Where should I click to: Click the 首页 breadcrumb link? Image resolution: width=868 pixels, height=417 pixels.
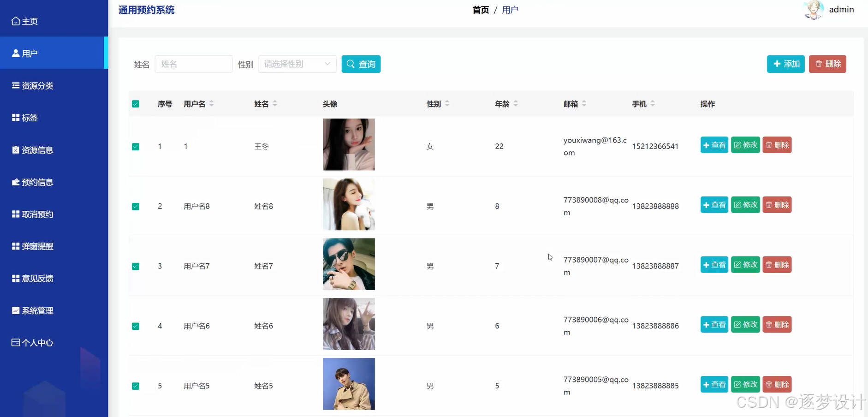(x=481, y=10)
